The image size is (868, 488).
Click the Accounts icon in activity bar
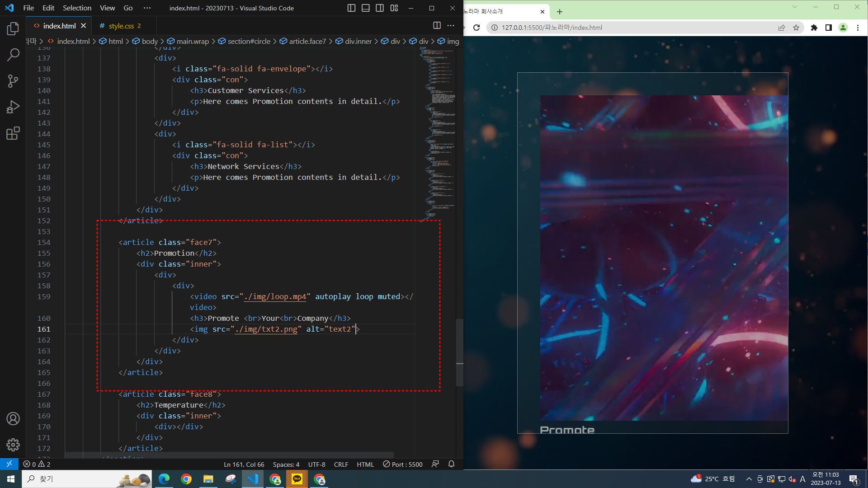tap(13, 419)
